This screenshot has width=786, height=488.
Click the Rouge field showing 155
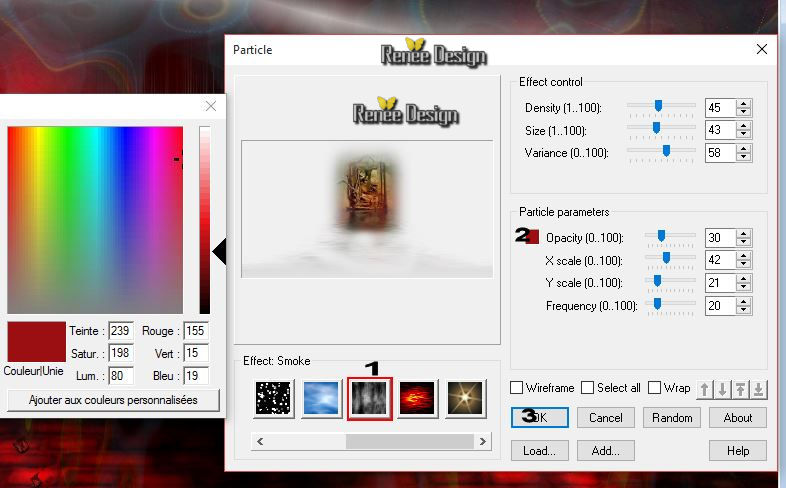(196, 331)
